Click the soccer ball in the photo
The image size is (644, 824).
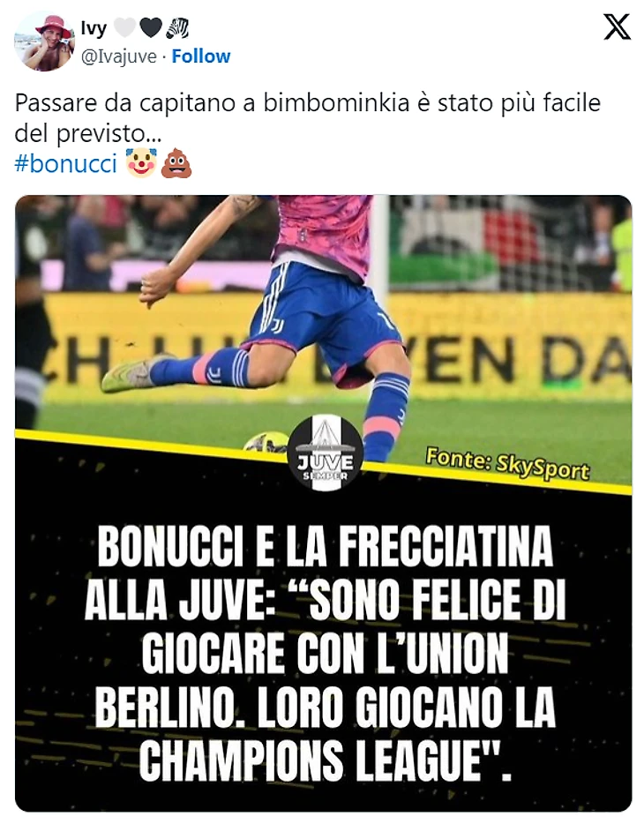(266, 441)
